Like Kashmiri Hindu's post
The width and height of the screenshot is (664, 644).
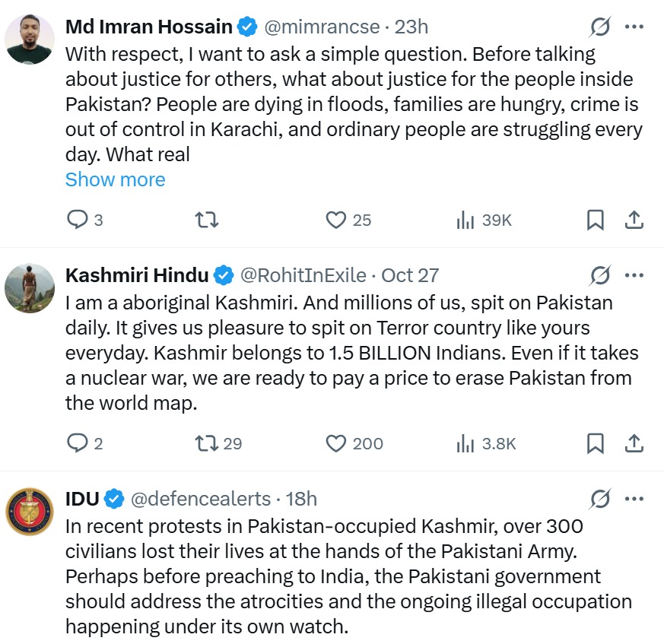(x=336, y=443)
